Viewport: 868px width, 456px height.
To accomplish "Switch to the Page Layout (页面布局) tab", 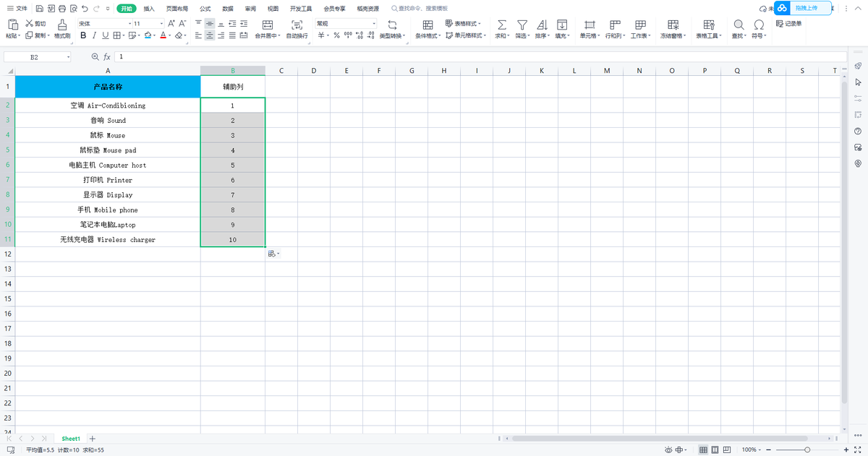I will (176, 9).
